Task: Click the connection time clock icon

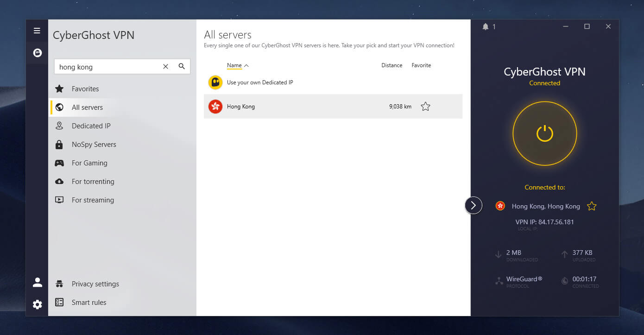Action: tap(565, 281)
